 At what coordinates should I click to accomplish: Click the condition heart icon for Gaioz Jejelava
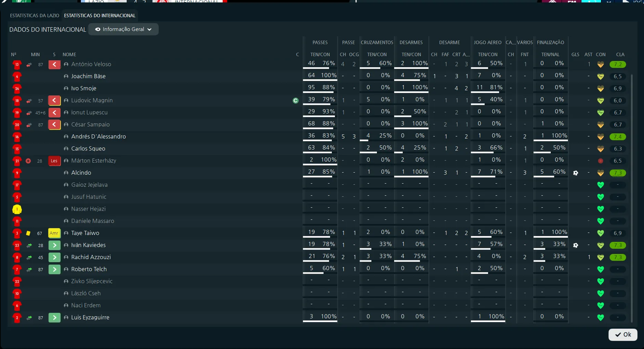tap(601, 185)
